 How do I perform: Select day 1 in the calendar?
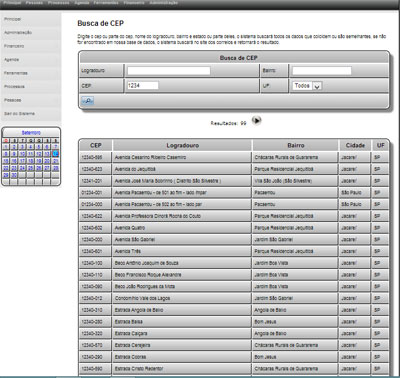coord(6,147)
